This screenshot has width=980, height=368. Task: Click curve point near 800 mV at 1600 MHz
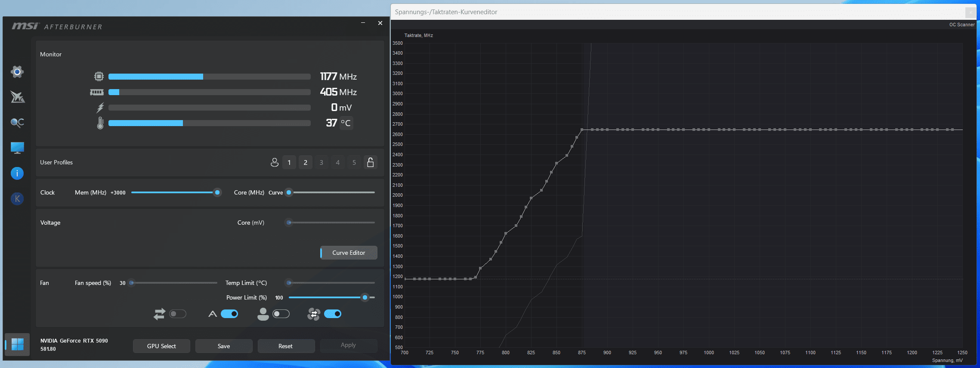click(506, 233)
